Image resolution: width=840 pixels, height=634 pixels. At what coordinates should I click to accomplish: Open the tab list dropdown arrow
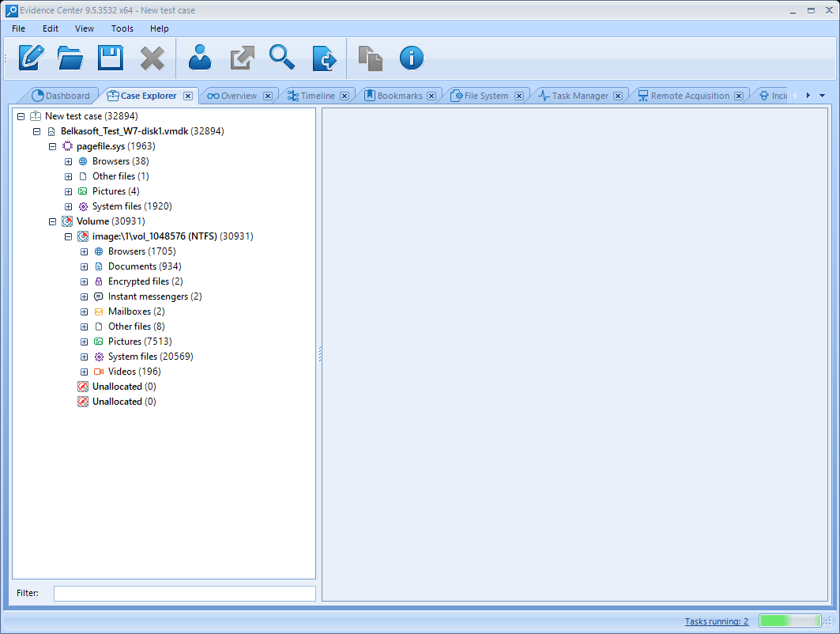[822, 96]
